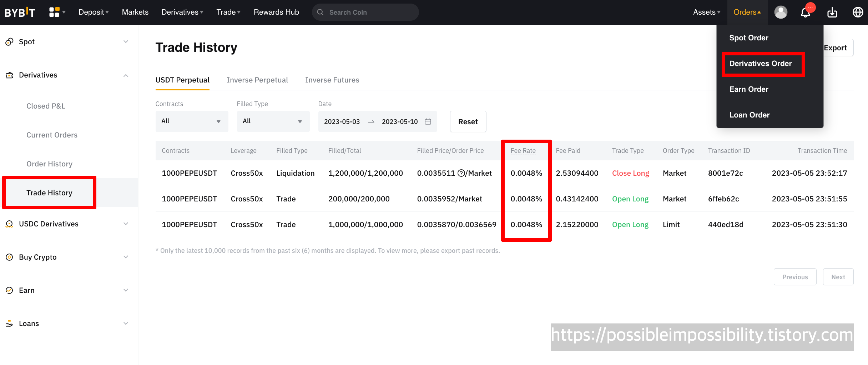Expand the Spot sidebar section

click(126, 42)
